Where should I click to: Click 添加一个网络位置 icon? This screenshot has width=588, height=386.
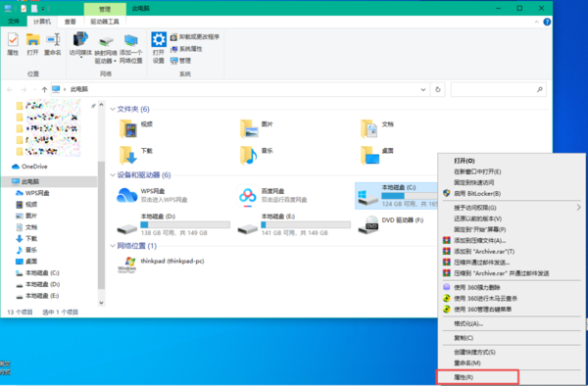131,49
